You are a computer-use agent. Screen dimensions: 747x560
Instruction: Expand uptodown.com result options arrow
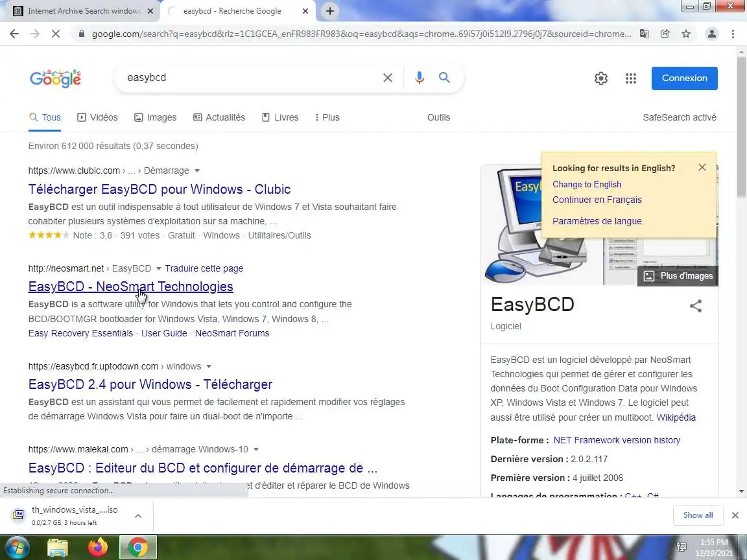tap(209, 367)
